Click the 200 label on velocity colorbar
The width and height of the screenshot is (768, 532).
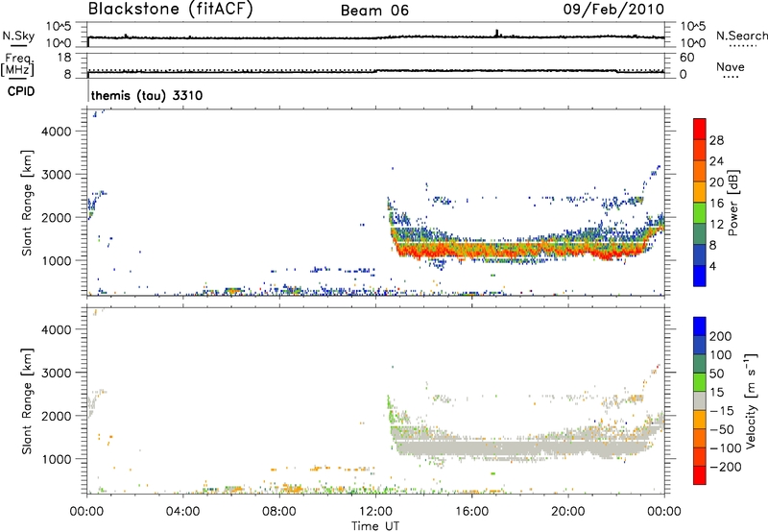(x=721, y=336)
